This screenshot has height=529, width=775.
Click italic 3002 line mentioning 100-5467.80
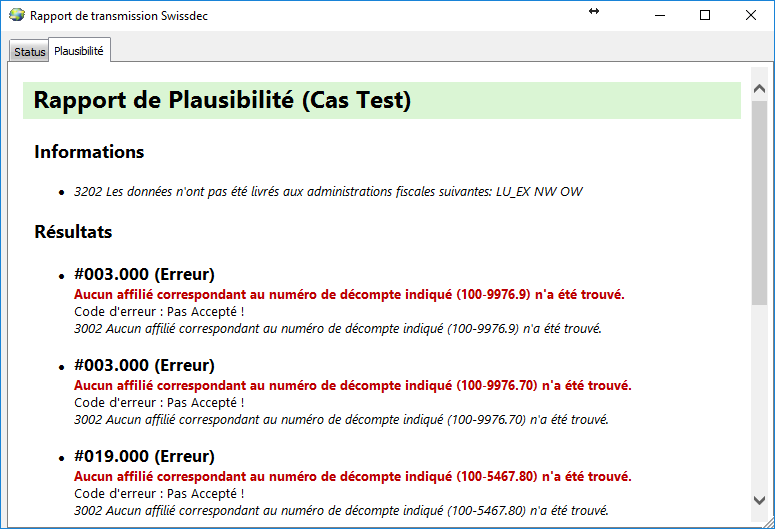[341, 510]
